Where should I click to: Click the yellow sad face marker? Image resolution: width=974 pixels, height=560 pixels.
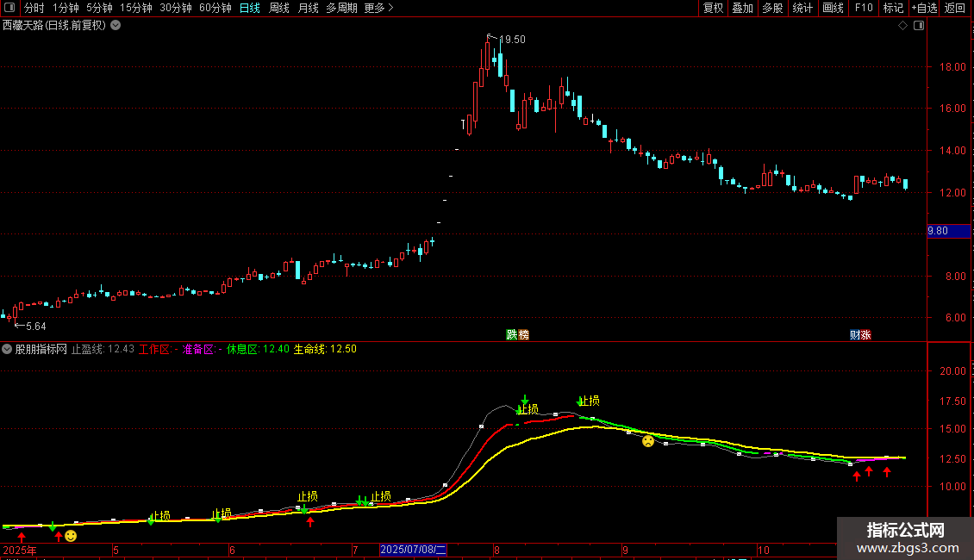pos(648,441)
